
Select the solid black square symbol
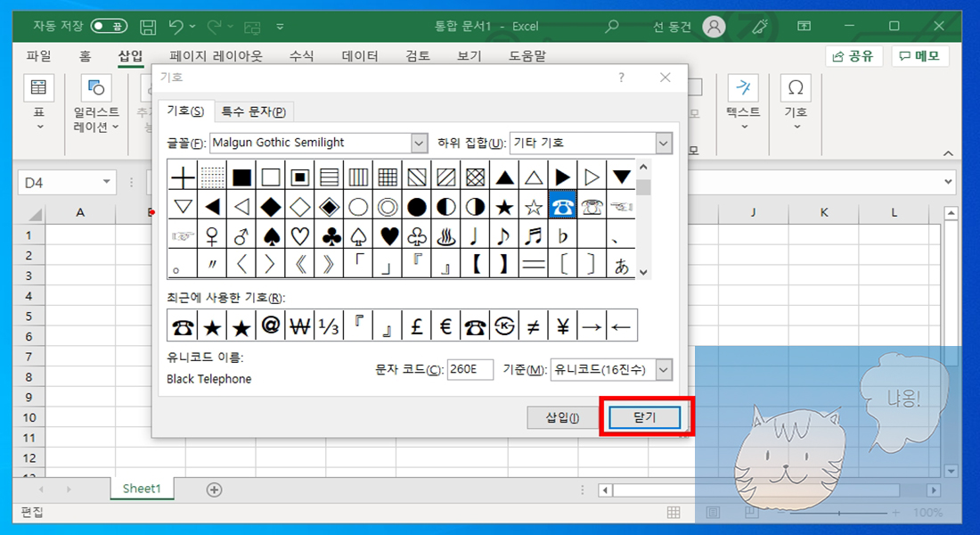[x=241, y=177]
